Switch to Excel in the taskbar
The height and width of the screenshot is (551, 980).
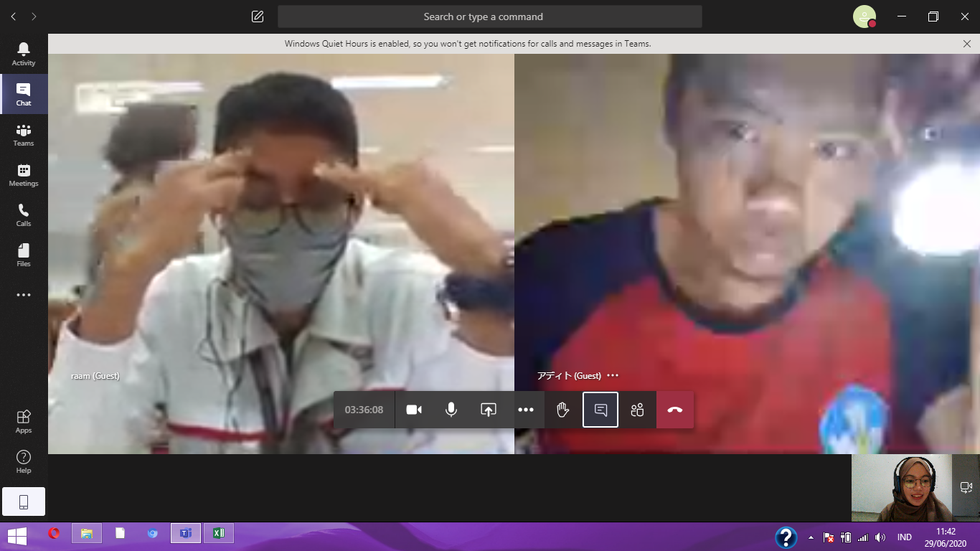click(x=219, y=533)
